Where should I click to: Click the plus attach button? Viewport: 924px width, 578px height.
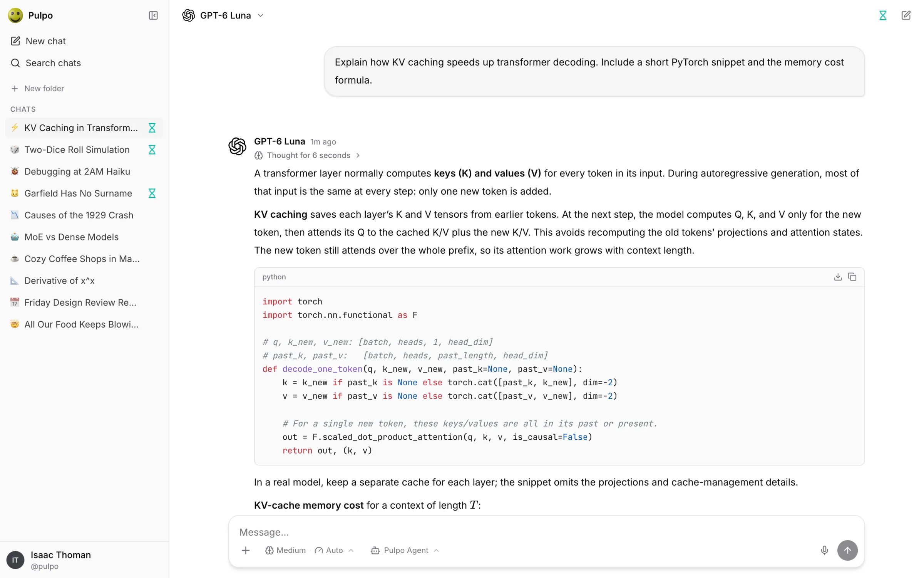[x=246, y=550]
